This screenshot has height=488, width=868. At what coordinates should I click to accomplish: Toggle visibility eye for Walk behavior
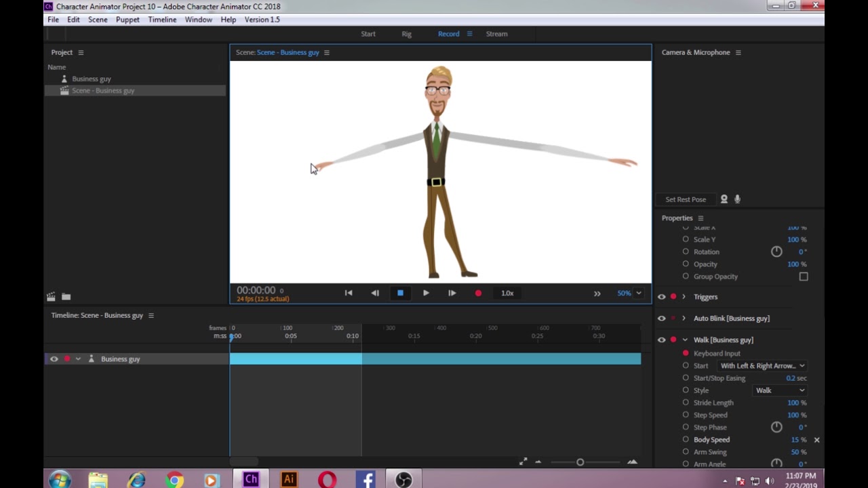click(x=661, y=340)
